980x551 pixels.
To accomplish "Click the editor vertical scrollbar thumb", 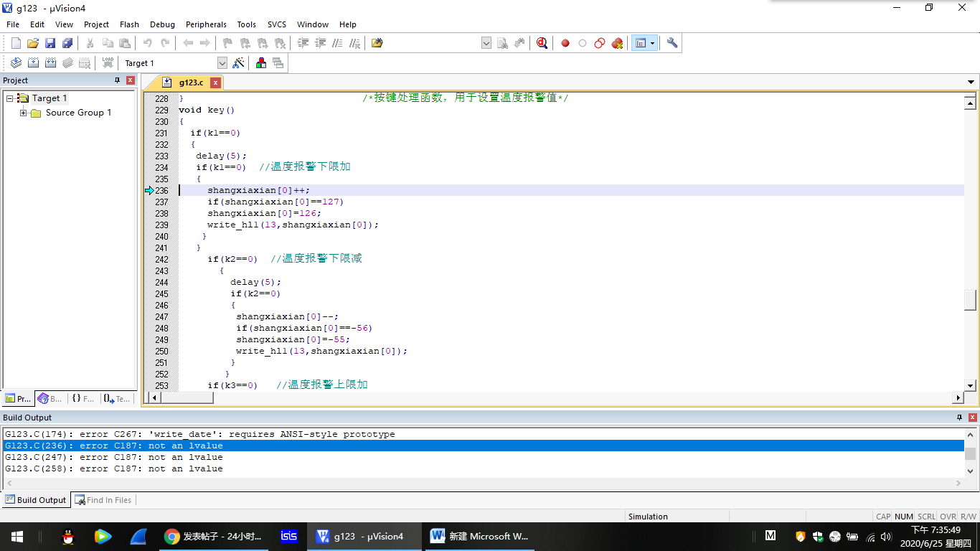I will click(x=970, y=300).
